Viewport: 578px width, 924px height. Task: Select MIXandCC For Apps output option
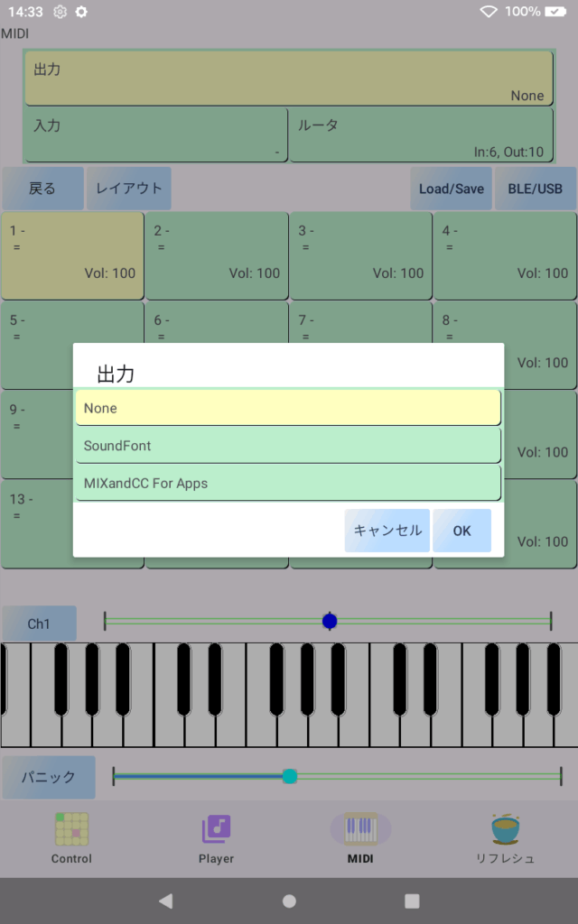288,484
